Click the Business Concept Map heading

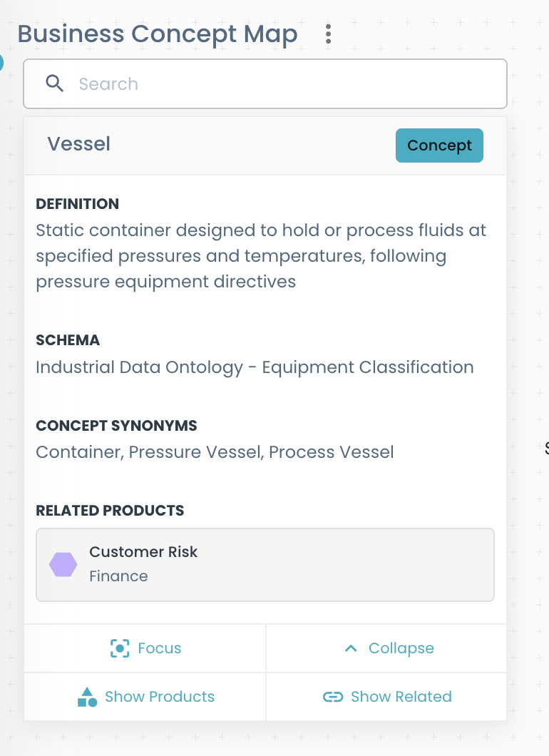[158, 34]
